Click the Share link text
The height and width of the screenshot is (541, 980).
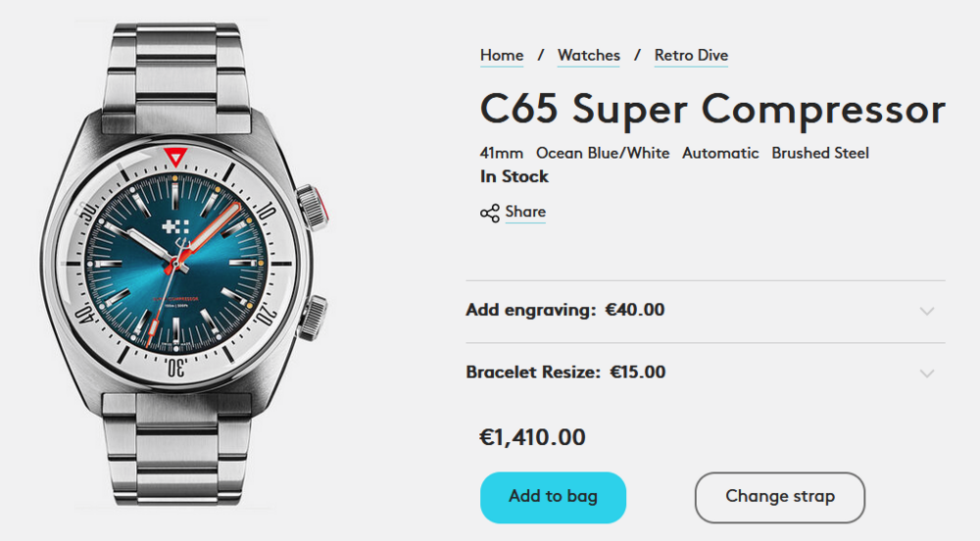tap(525, 212)
